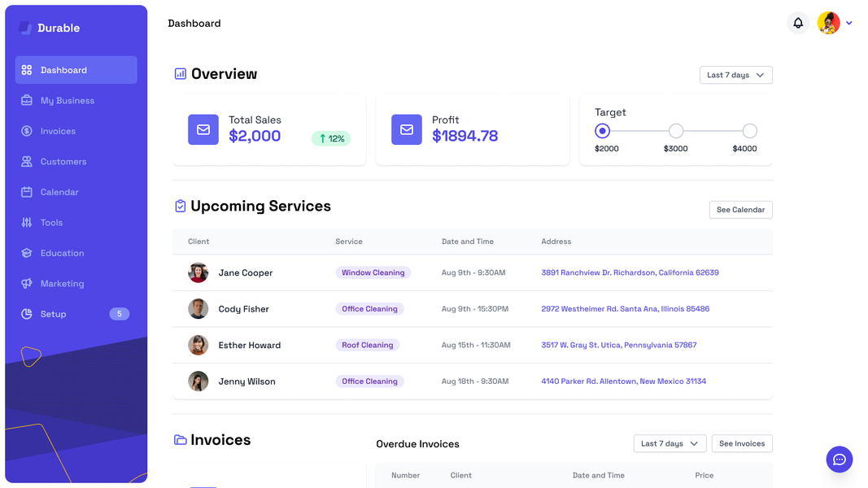868x488 pixels.
Task: Open the Marketing sidebar item
Action: (62, 284)
